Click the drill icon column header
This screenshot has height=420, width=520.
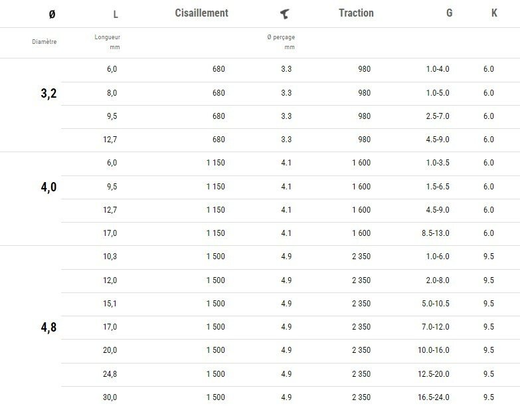point(286,13)
